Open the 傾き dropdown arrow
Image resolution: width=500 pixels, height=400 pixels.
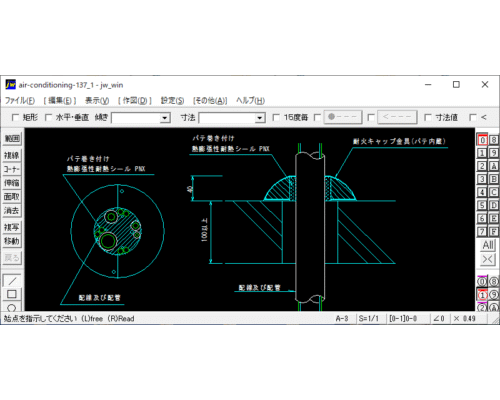pos(164,118)
